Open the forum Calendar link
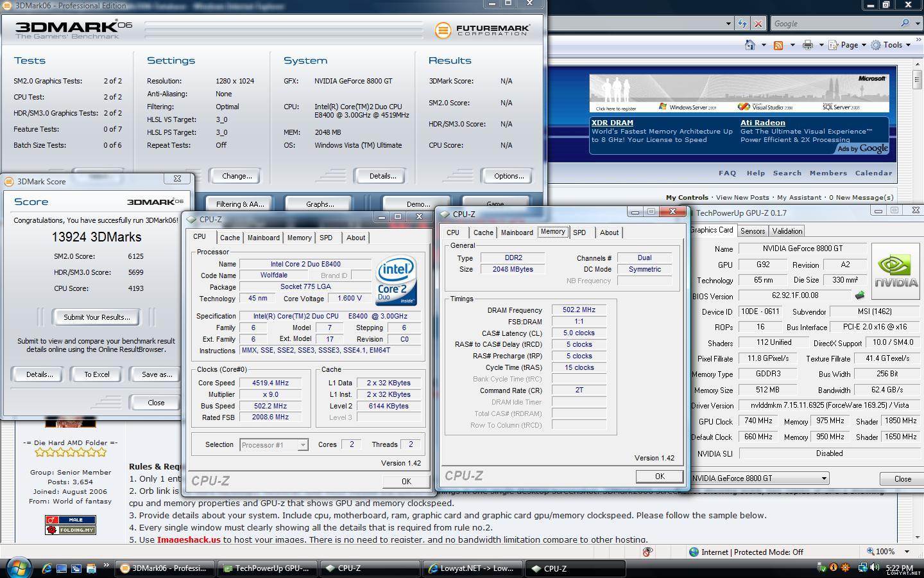Image resolution: width=924 pixels, height=578 pixels. coord(873,173)
